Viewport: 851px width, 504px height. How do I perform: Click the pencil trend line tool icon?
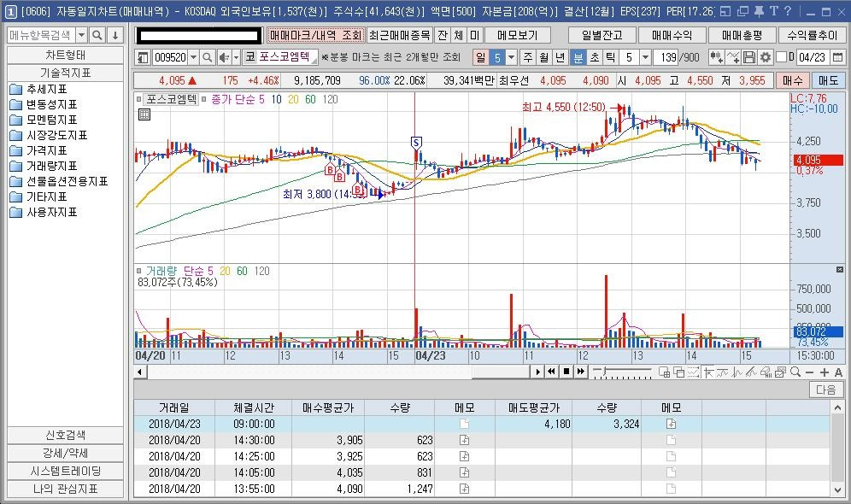pyautogui.click(x=751, y=372)
